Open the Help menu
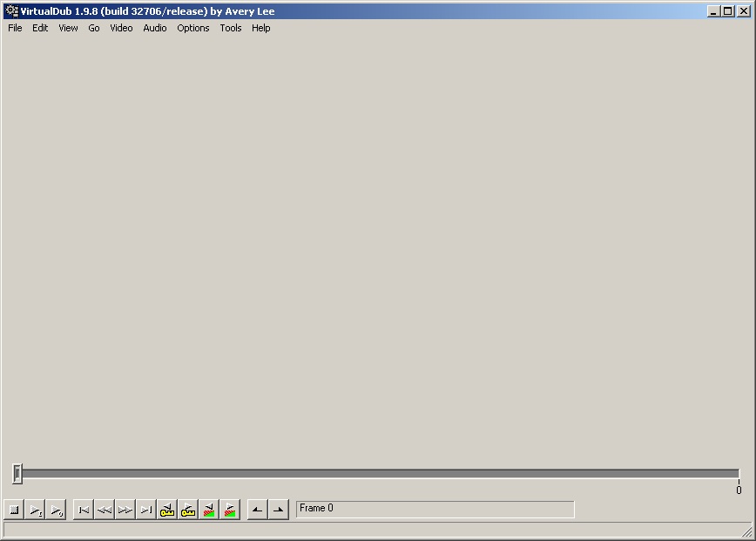 [x=260, y=28]
